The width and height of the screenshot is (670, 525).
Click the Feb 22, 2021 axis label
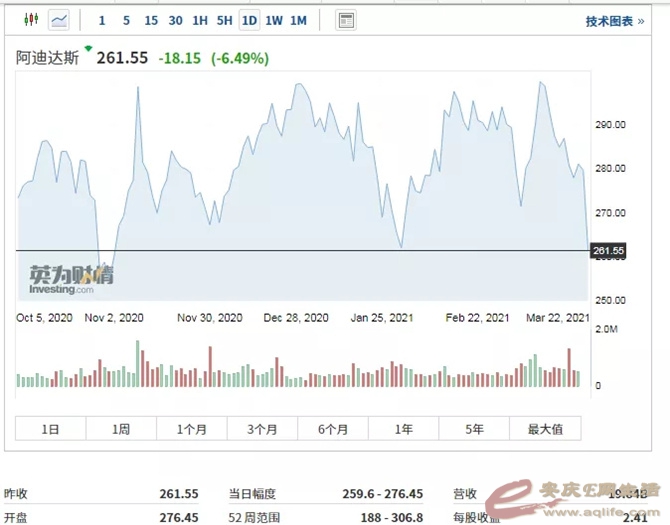[x=477, y=318]
